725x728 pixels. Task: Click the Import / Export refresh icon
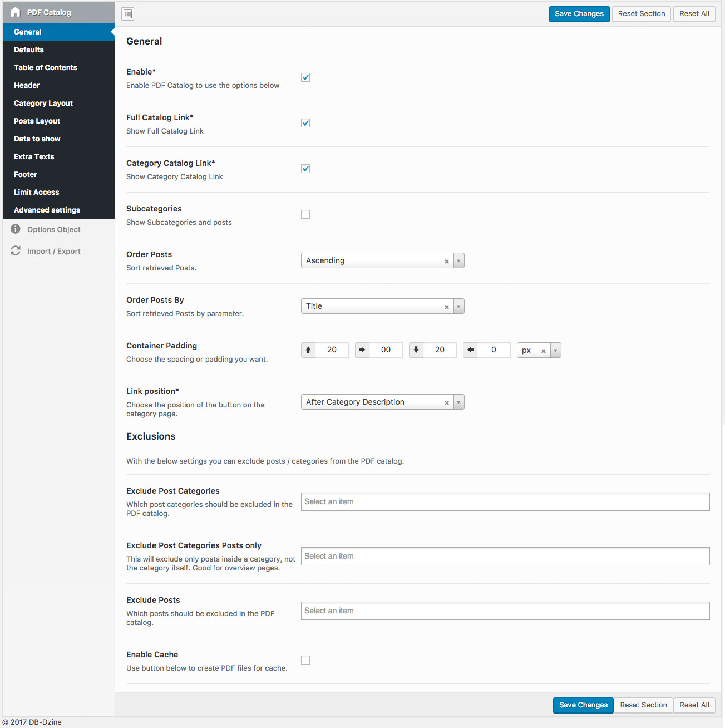pos(16,251)
